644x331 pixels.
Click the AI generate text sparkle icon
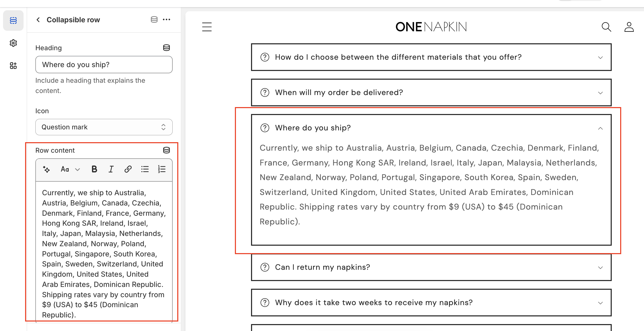[46, 169]
